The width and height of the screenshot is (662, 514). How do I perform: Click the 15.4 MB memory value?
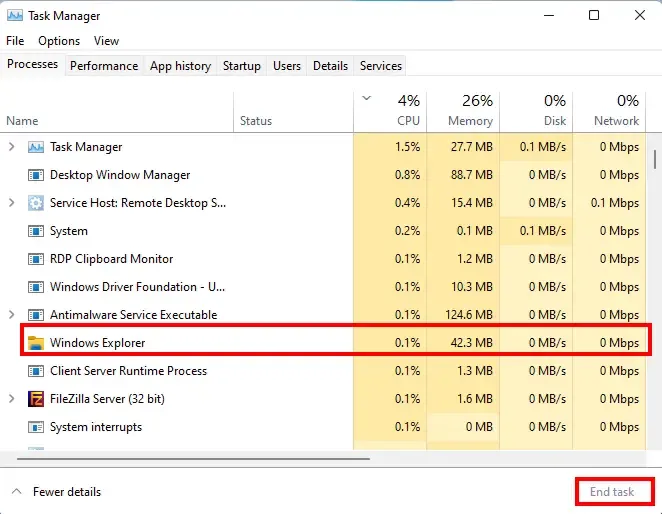click(x=472, y=203)
